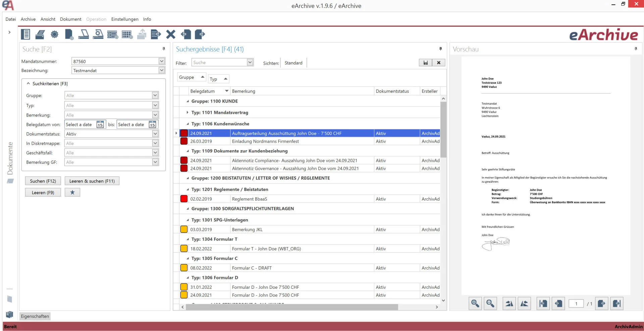Open the Archive menu
Viewport: 644px width, 331px height.
pyautogui.click(x=28, y=19)
